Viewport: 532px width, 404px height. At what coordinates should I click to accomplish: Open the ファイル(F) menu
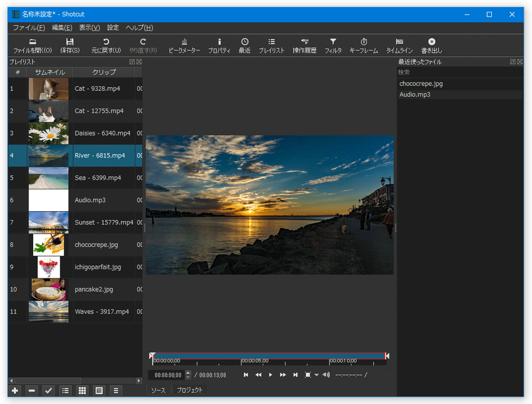29,28
